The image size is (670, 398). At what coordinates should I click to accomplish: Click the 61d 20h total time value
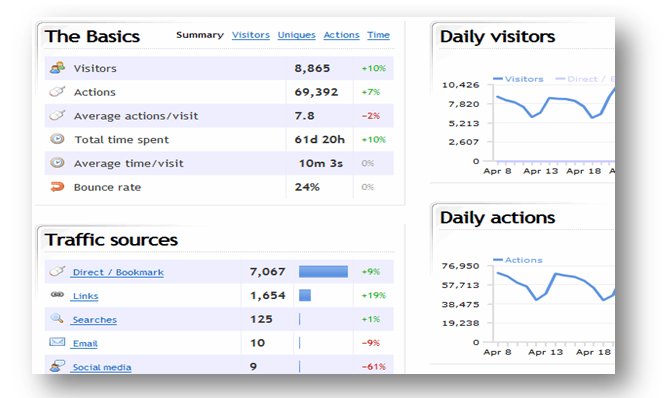tap(320, 140)
